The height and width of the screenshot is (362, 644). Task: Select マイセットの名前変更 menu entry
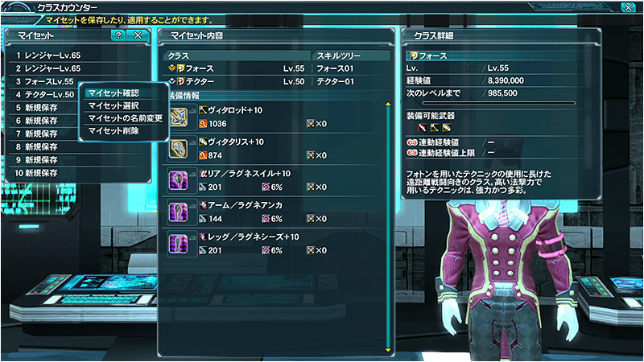(x=124, y=118)
